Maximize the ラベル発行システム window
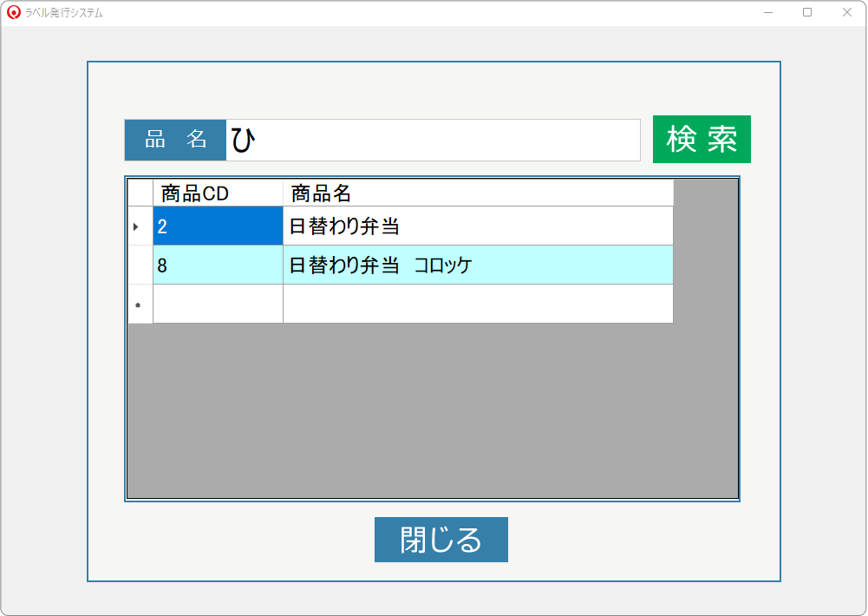 pos(807,12)
